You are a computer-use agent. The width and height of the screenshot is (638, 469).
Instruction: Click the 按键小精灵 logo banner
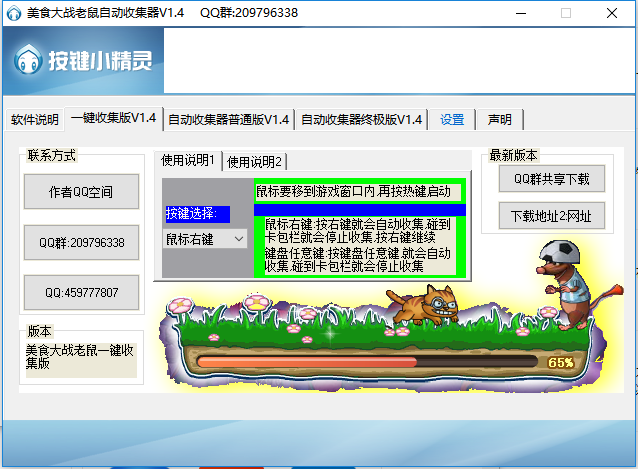point(83,61)
